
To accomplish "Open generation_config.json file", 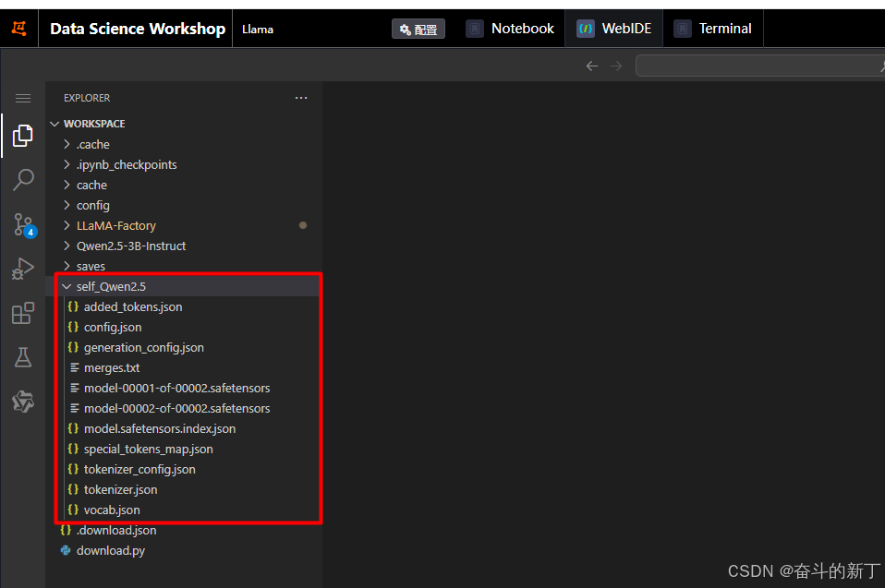I will click(x=184, y=347).
